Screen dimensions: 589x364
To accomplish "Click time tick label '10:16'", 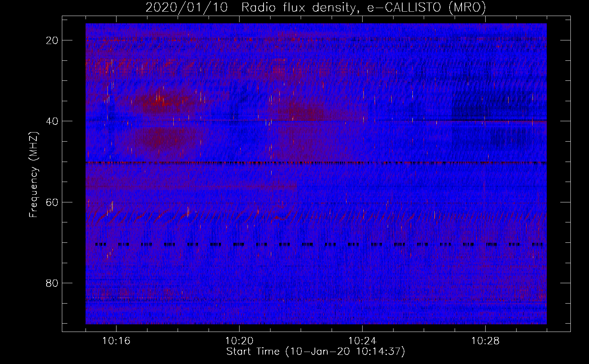I will point(116,341).
